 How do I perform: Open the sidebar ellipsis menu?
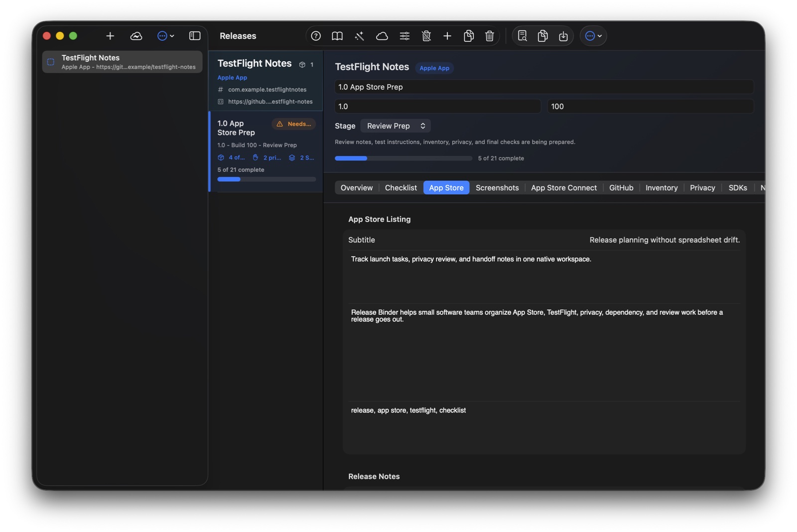pos(165,36)
